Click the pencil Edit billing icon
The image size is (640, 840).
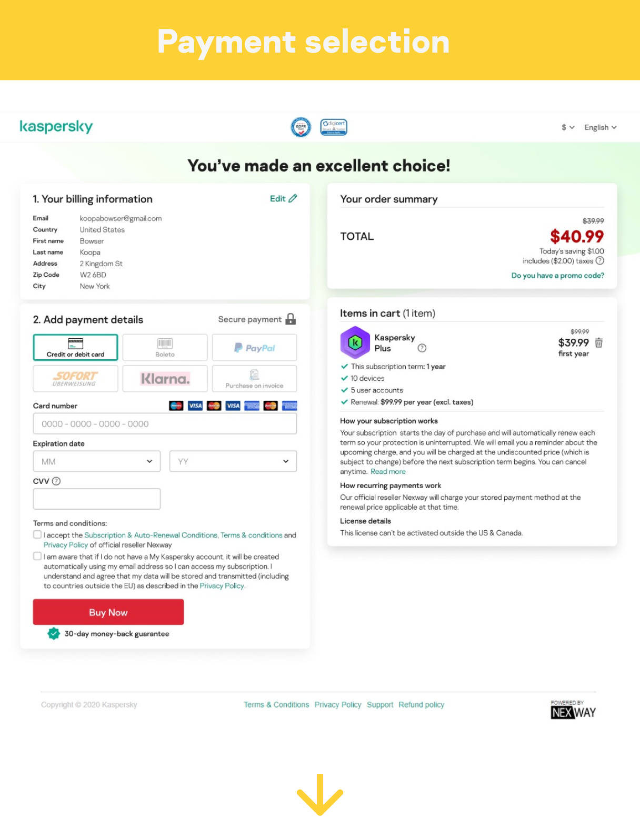pos(293,198)
